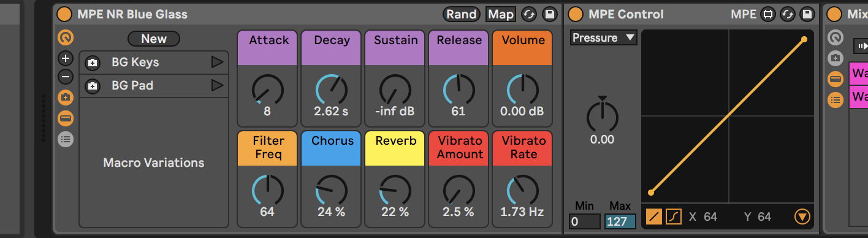Viewport: 868px width, 238px height.
Task: Click the Volume macro knob
Action: (x=523, y=90)
